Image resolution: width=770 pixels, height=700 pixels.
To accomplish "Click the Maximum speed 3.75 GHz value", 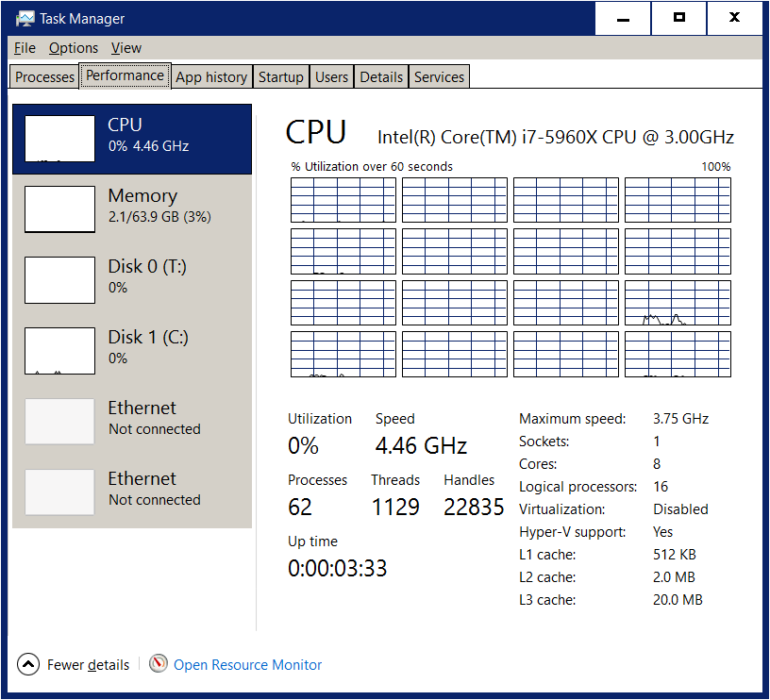I will tap(680, 419).
